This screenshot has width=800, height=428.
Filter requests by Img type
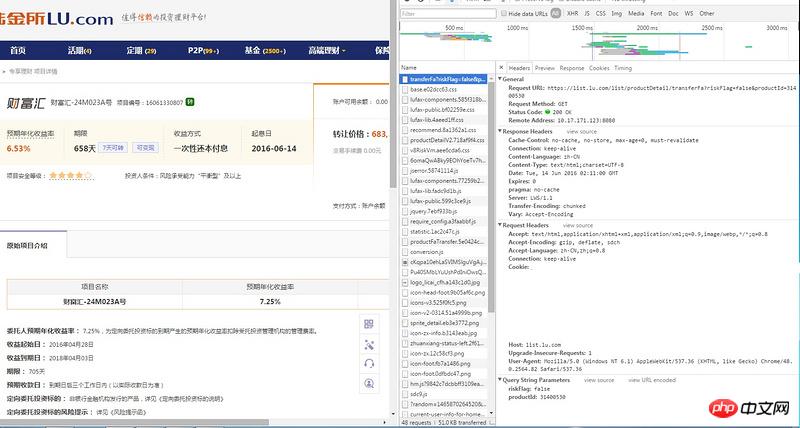(x=616, y=14)
